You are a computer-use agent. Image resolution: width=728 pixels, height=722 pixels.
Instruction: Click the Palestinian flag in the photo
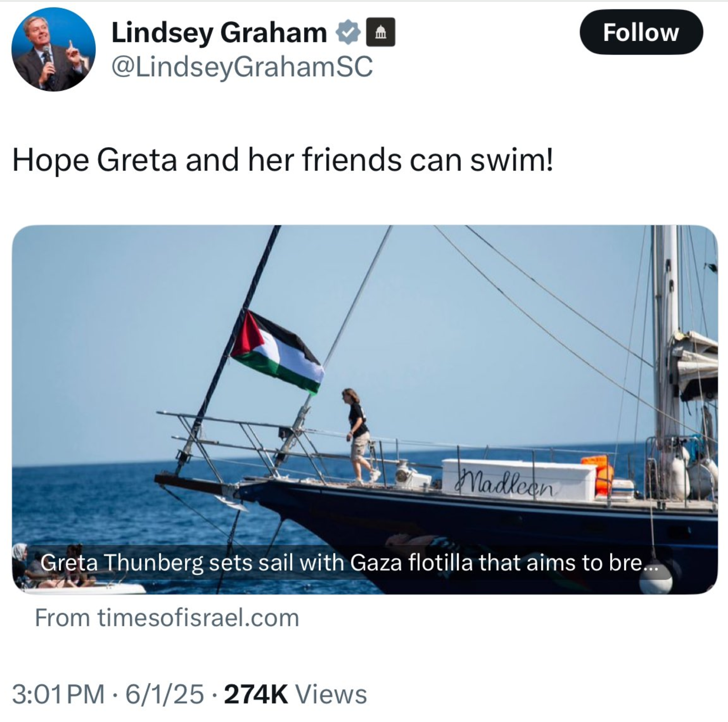279,352
